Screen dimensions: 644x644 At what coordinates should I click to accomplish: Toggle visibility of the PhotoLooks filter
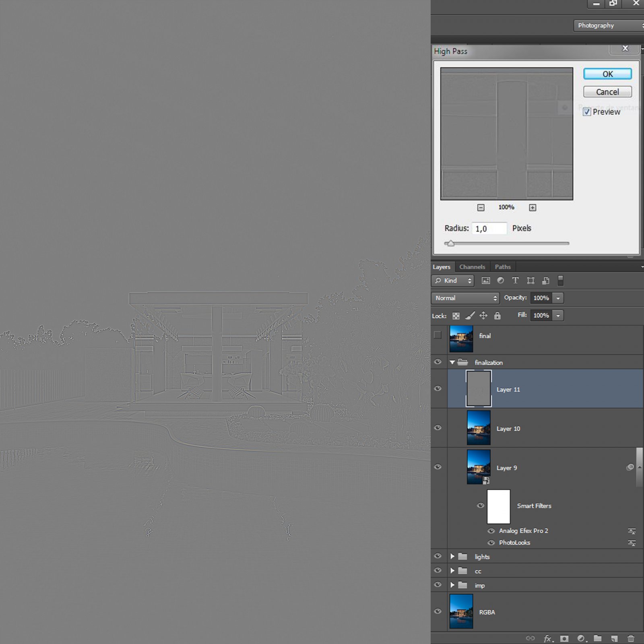click(x=491, y=543)
